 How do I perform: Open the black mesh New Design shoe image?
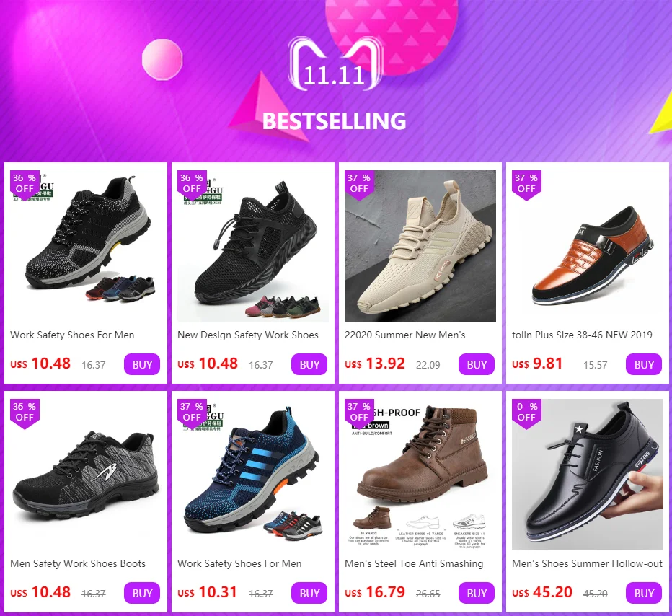(x=253, y=246)
